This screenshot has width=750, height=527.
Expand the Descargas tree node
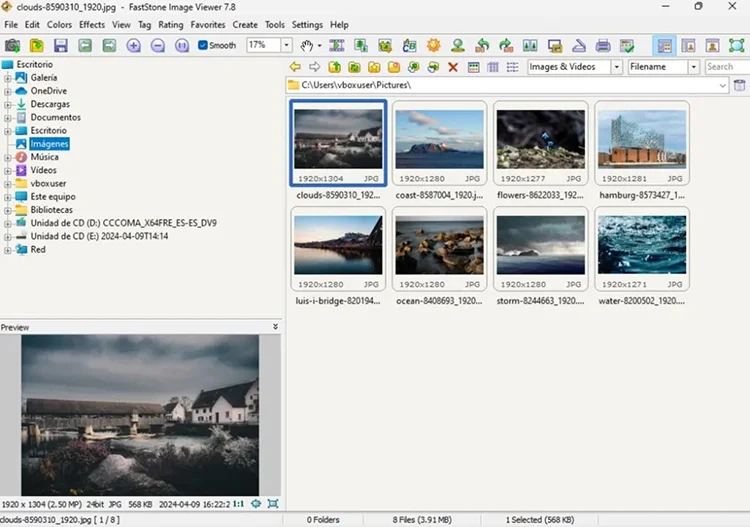pyautogui.click(x=7, y=104)
